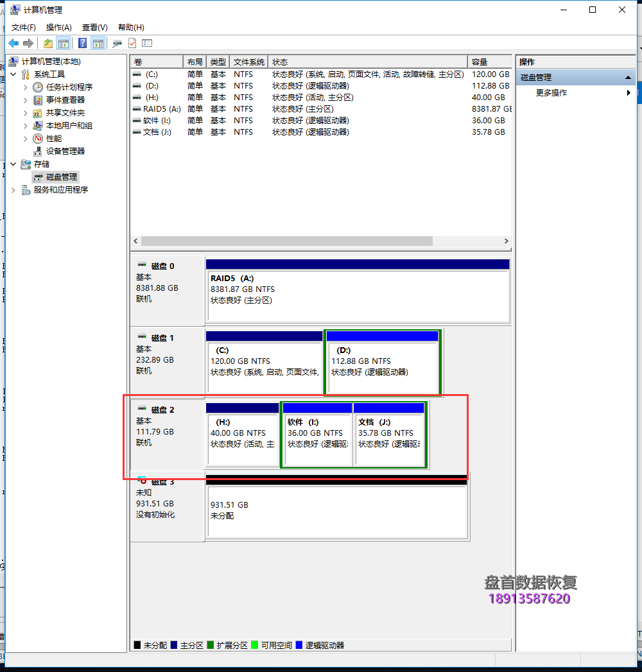Select the 设备管理器 icon in the sidebar
This screenshot has width=642, height=672.
(x=37, y=151)
